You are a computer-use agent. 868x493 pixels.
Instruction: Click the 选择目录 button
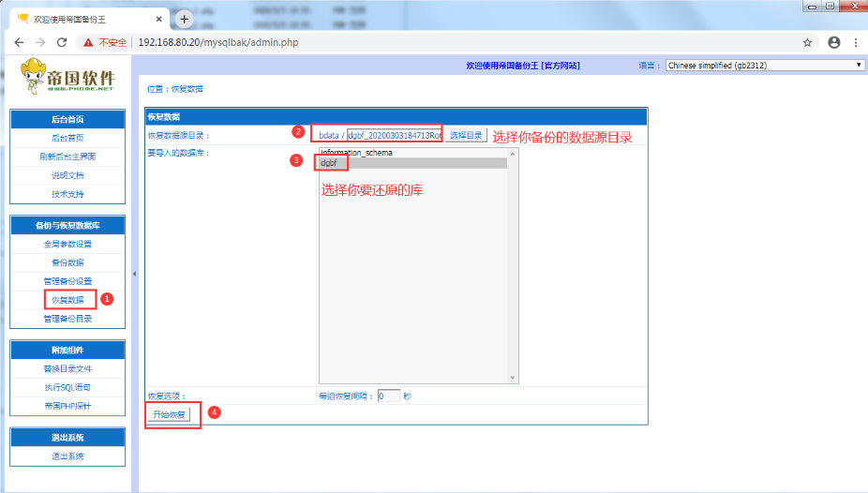click(466, 135)
